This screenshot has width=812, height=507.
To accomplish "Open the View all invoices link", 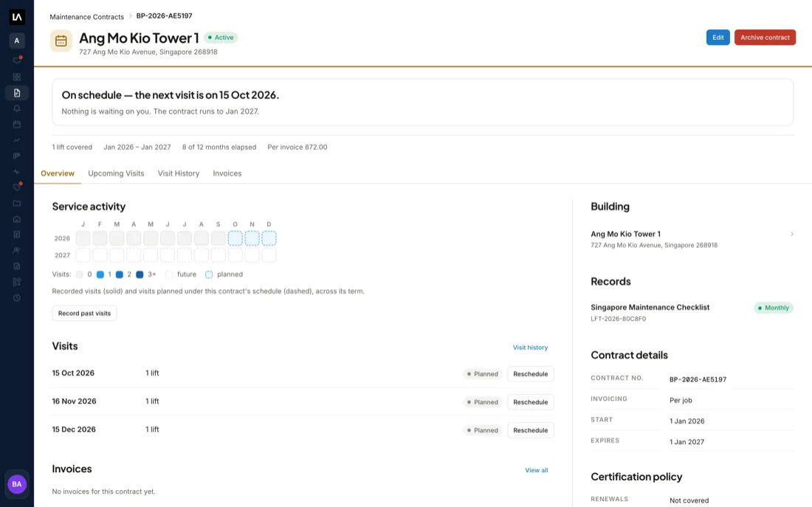I will [537, 470].
